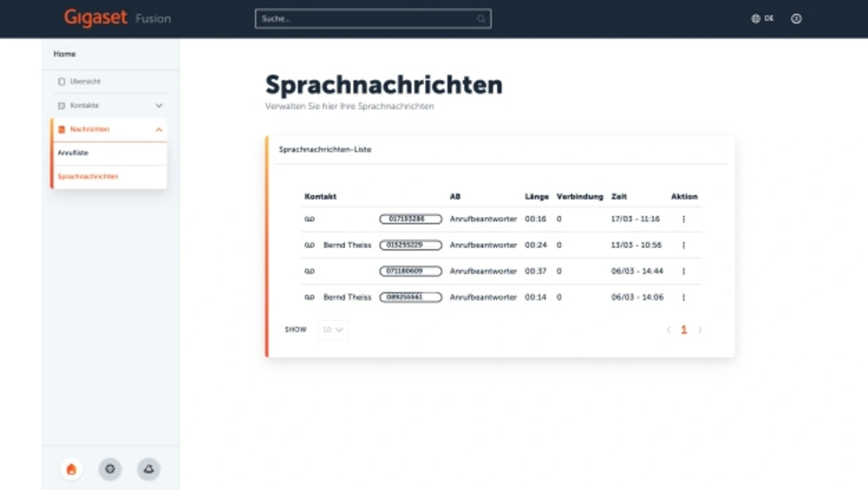Select Übersicht in the sidebar
The height and width of the screenshot is (490, 868).
85,81
